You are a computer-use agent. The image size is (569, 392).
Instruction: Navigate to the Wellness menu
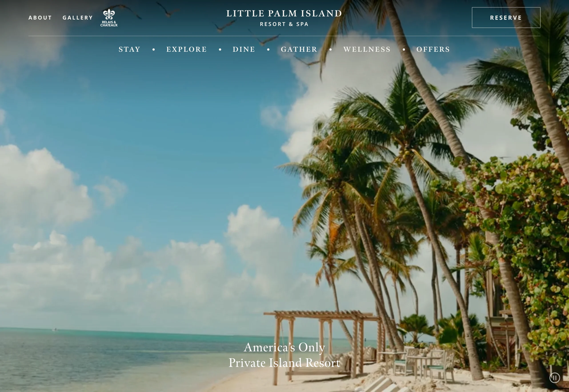coord(367,49)
